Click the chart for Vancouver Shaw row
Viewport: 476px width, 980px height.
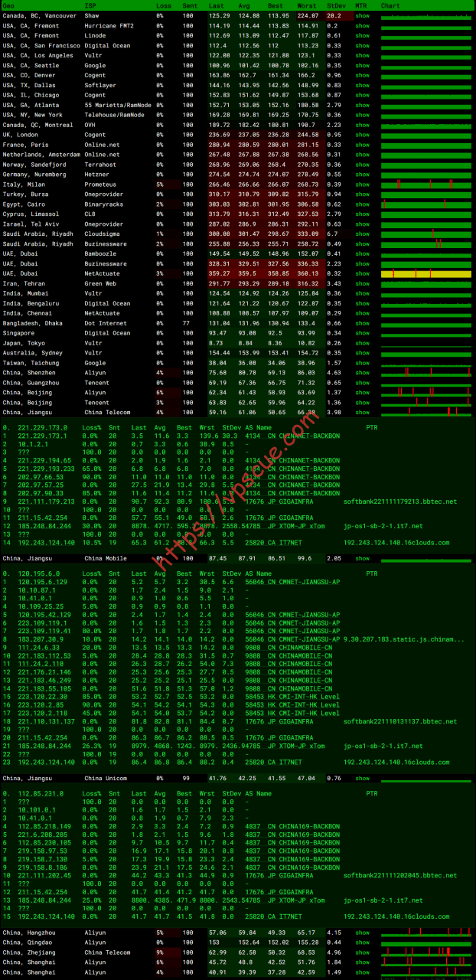click(426, 15)
